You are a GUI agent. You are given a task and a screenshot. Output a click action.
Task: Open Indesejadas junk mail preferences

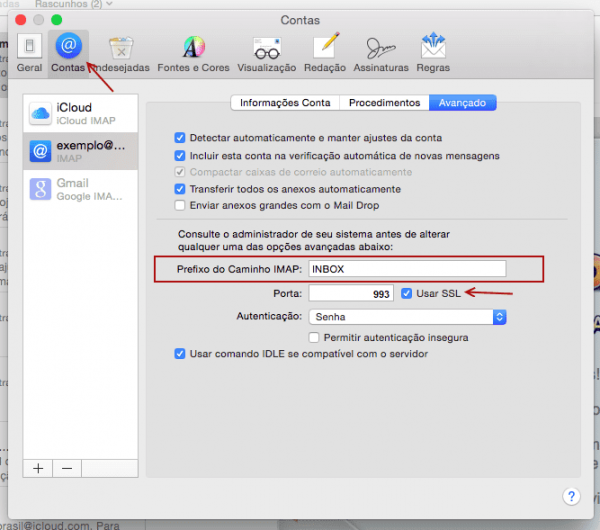(x=121, y=53)
